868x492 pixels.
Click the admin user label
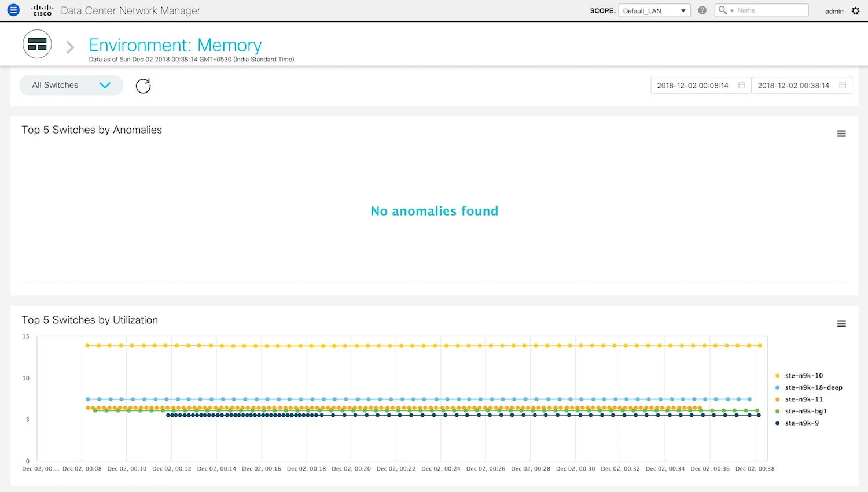[x=834, y=12]
